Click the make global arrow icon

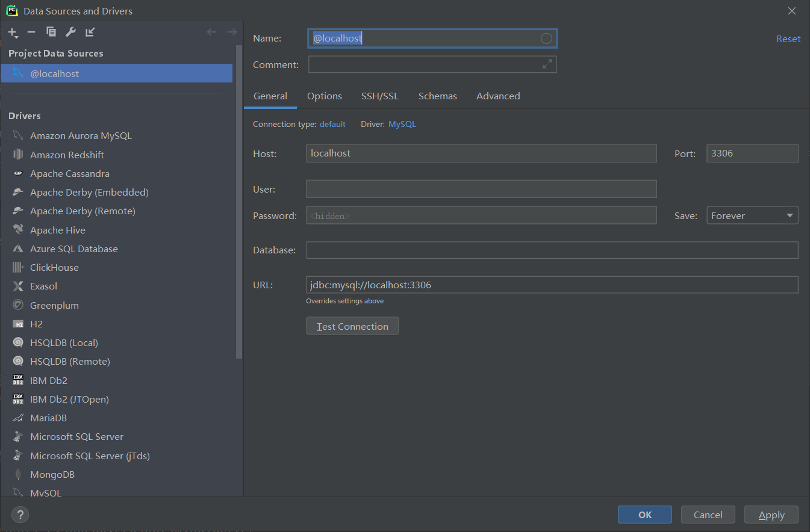(90, 32)
